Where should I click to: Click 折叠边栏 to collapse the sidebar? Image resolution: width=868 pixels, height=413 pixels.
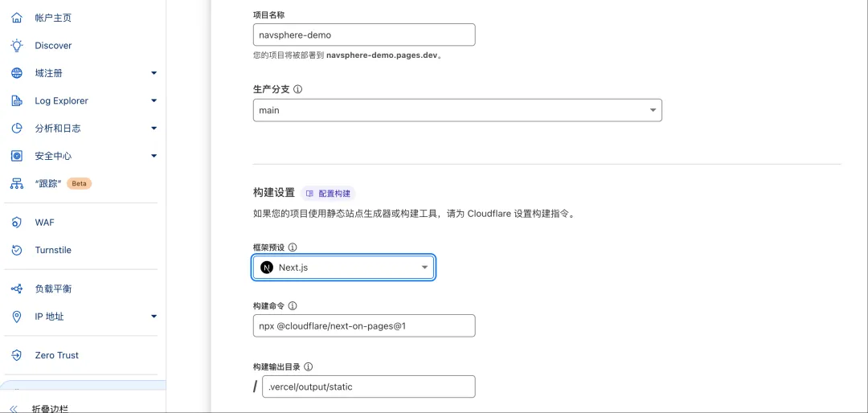tap(50, 409)
